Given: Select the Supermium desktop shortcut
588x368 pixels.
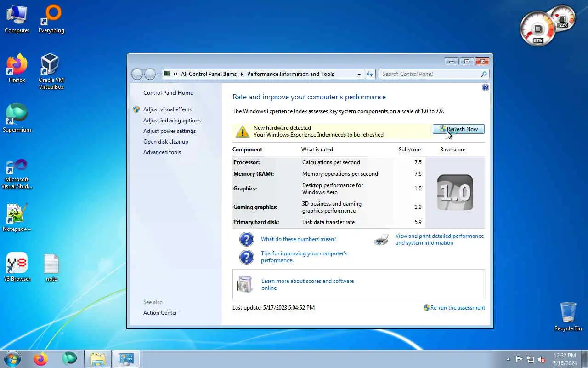Looking at the screenshot, I should pyautogui.click(x=17, y=118).
